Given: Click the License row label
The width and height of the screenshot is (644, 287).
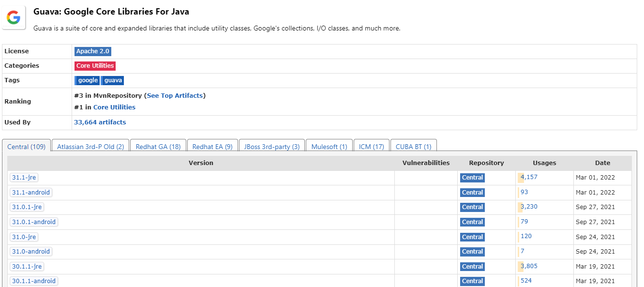Looking at the screenshot, I should click(x=16, y=51).
